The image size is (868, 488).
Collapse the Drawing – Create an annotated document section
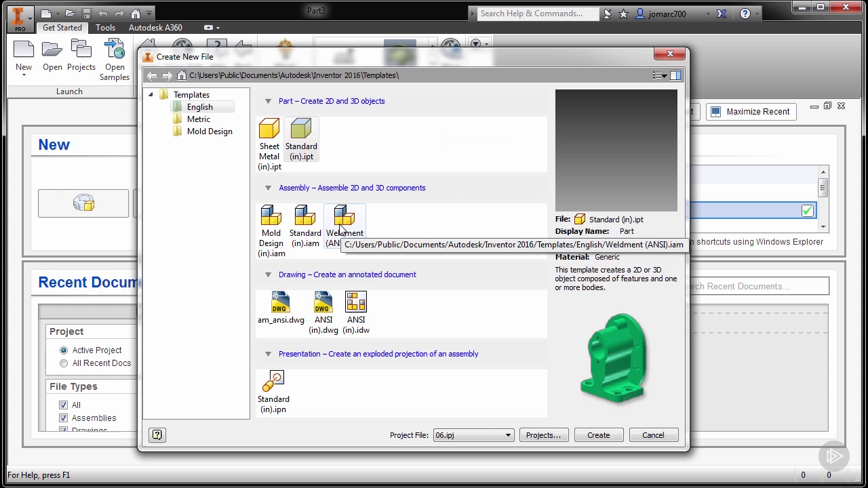click(268, 274)
